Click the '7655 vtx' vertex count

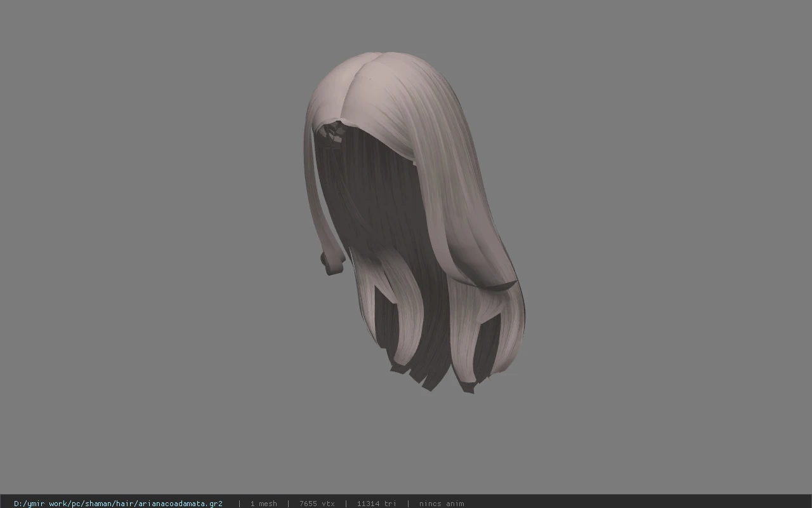click(317, 504)
